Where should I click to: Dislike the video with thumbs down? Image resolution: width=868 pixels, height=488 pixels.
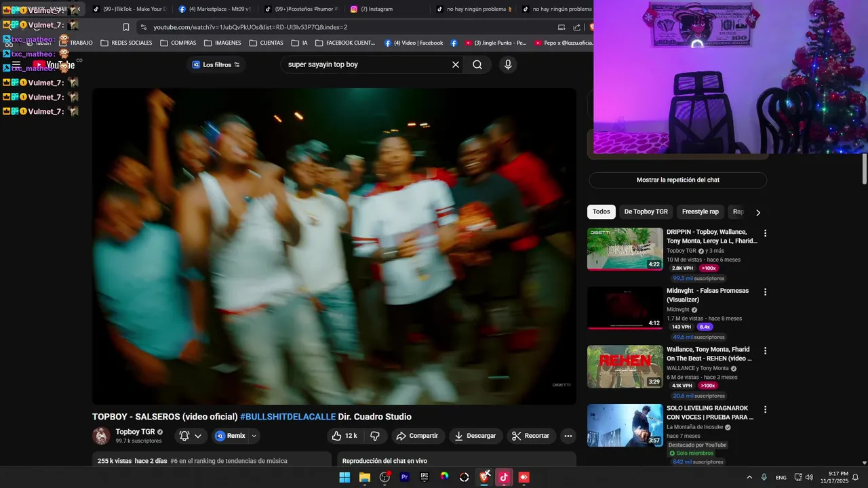tap(375, 436)
